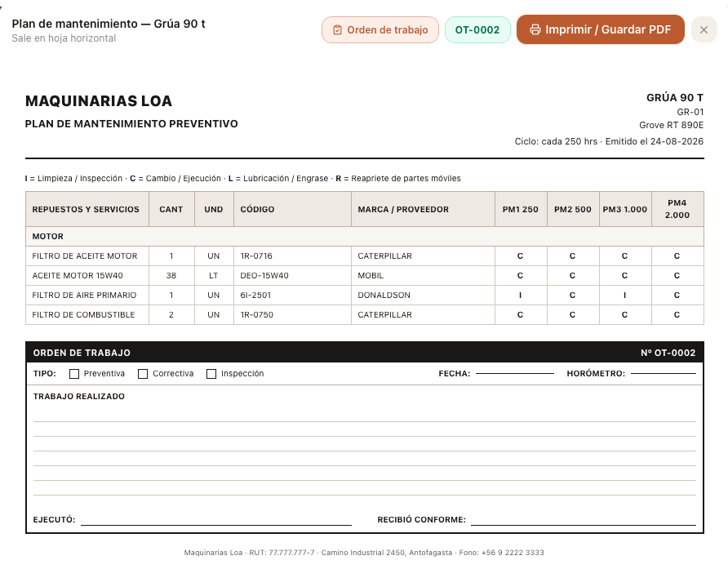The image size is (728, 578).
Task: Click the ACEITE MOTOR 15W40 cell
Action: point(87,276)
